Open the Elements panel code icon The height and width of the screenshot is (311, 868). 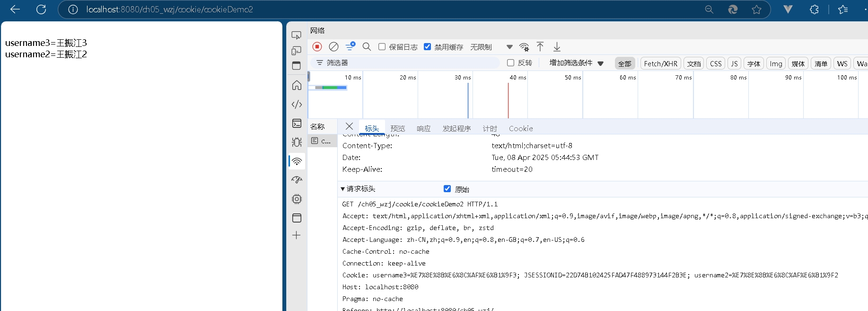coord(297,104)
